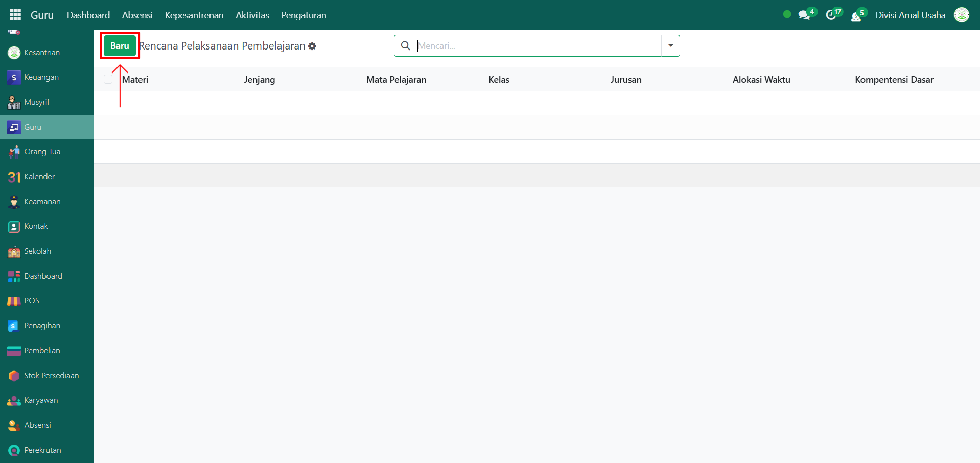Open the activities clock icon

(x=831, y=15)
